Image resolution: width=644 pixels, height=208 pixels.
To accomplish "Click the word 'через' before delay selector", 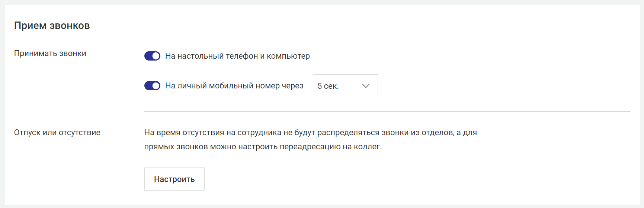I will [293, 86].
